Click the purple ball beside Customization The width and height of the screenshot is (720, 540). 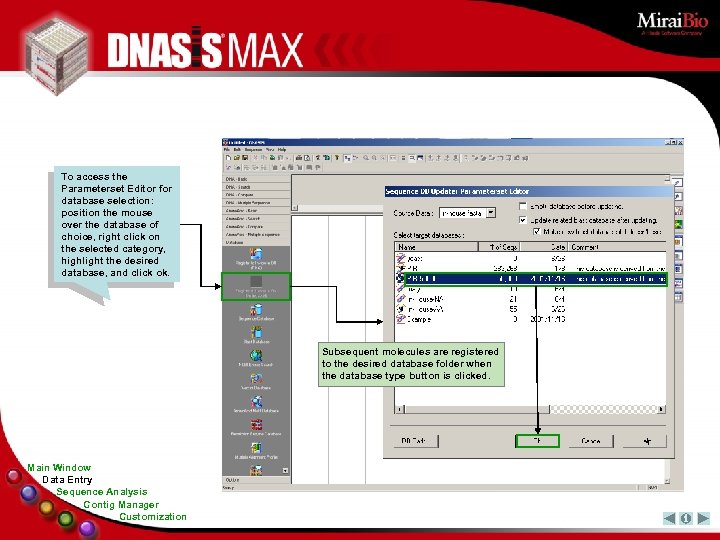87,529
